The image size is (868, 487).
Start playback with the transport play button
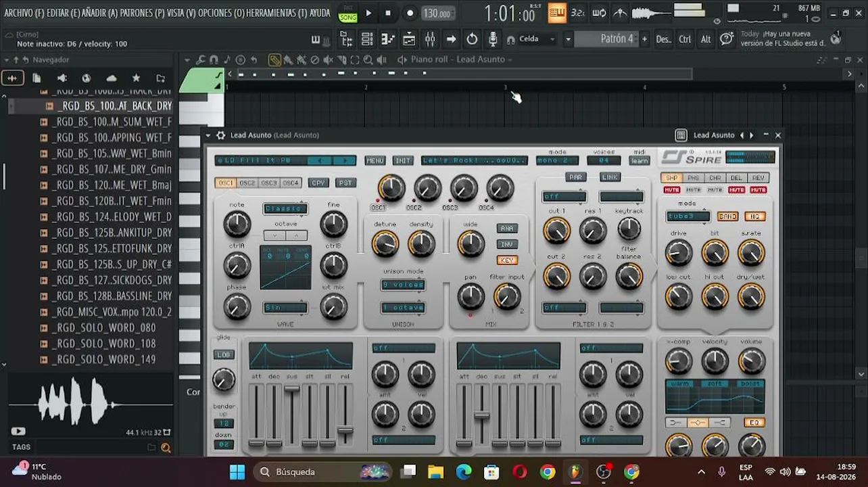(x=368, y=13)
